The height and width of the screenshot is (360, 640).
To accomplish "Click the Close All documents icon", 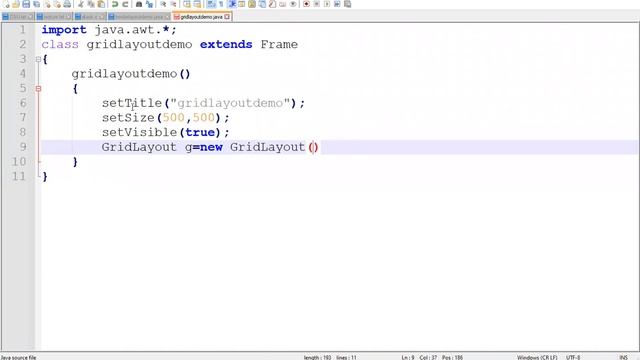I will pyautogui.click(x=57, y=4).
